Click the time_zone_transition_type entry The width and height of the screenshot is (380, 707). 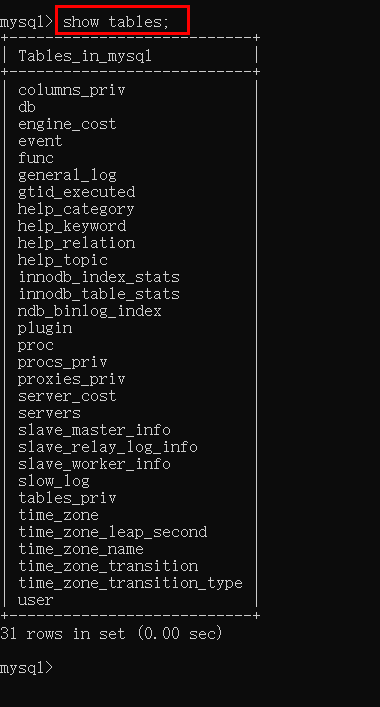pyautogui.click(x=130, y=583)
